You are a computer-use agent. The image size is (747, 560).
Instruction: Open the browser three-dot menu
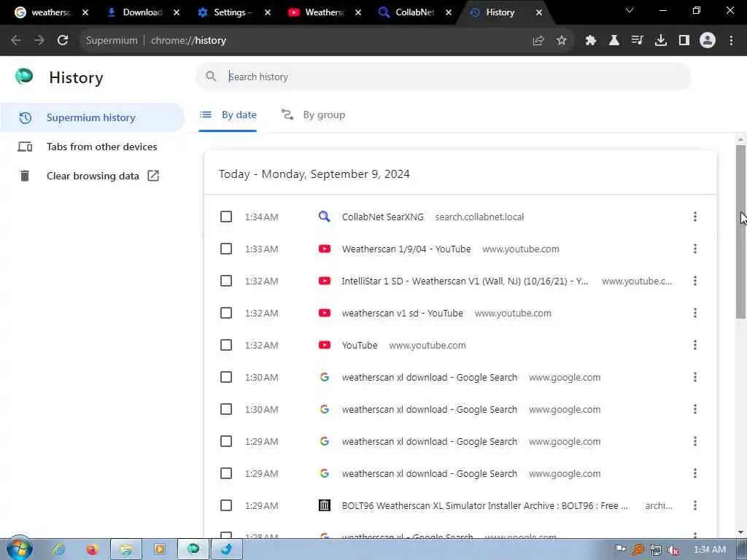731,41
